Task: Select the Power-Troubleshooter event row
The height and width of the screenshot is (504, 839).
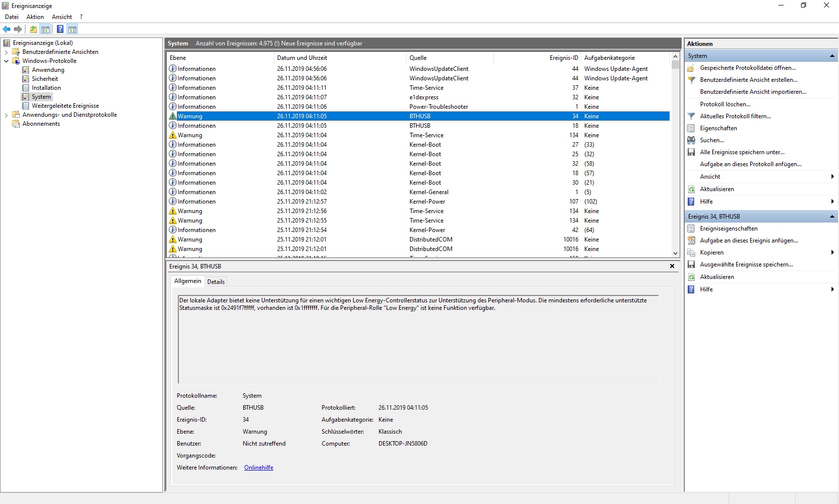Action: (x=419, y=107)
